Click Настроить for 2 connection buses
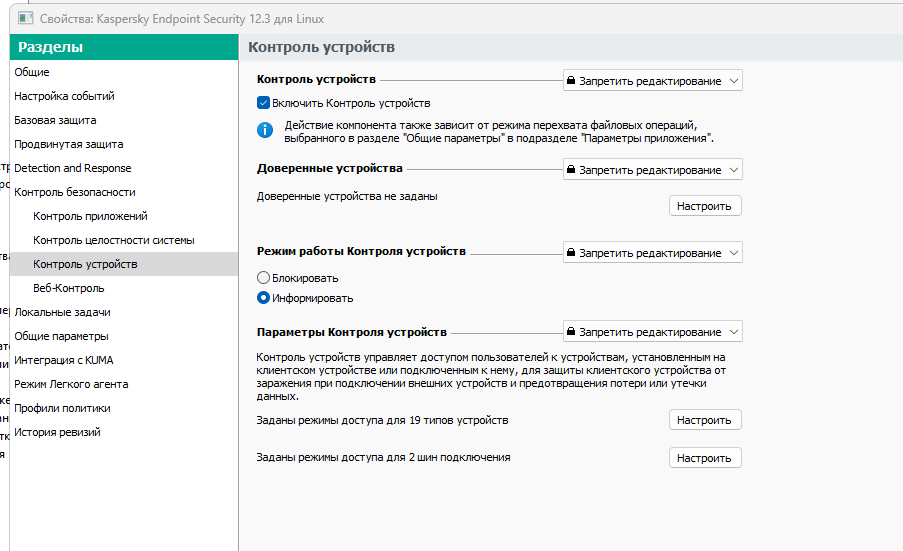The width and height of the screenshot is (903, 551). pos(705,458)
